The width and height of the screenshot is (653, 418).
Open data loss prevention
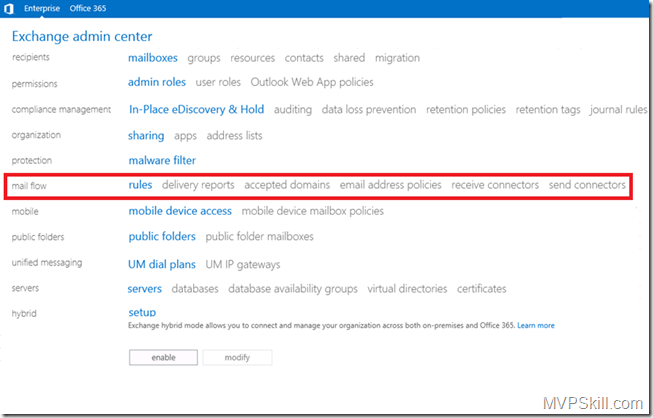[x=354, y=109]
